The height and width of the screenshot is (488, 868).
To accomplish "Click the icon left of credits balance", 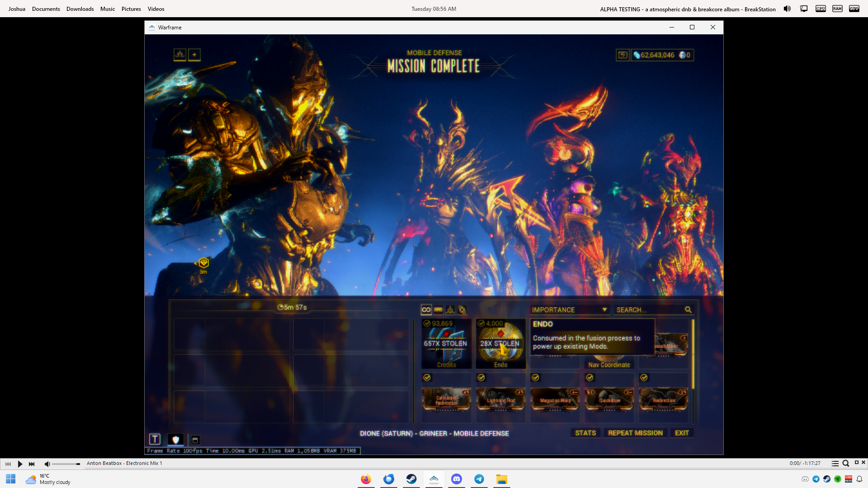I will [623, 55].
